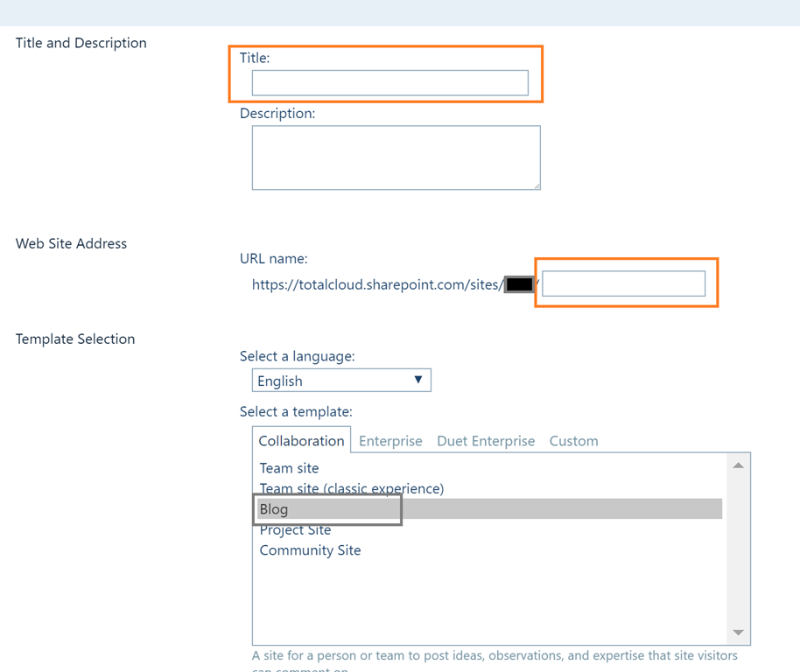
Task: Click inside the Title text box
Action: [389, 82]
